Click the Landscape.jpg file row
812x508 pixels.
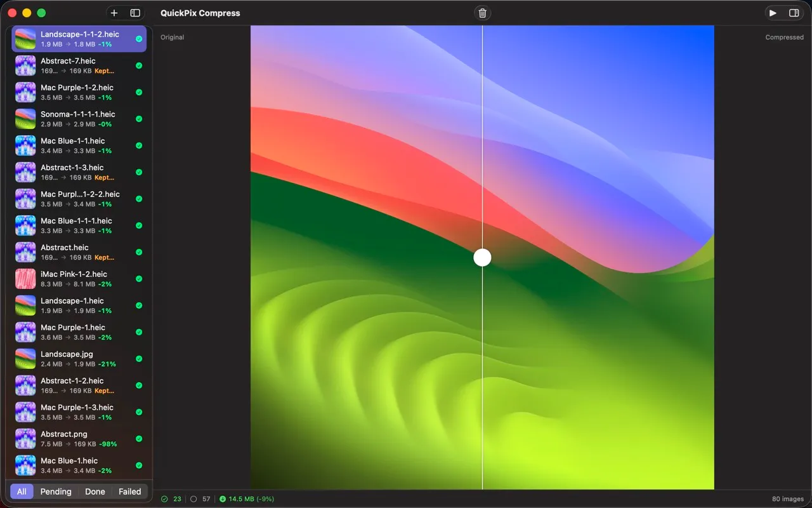click(x=79, y=359)
